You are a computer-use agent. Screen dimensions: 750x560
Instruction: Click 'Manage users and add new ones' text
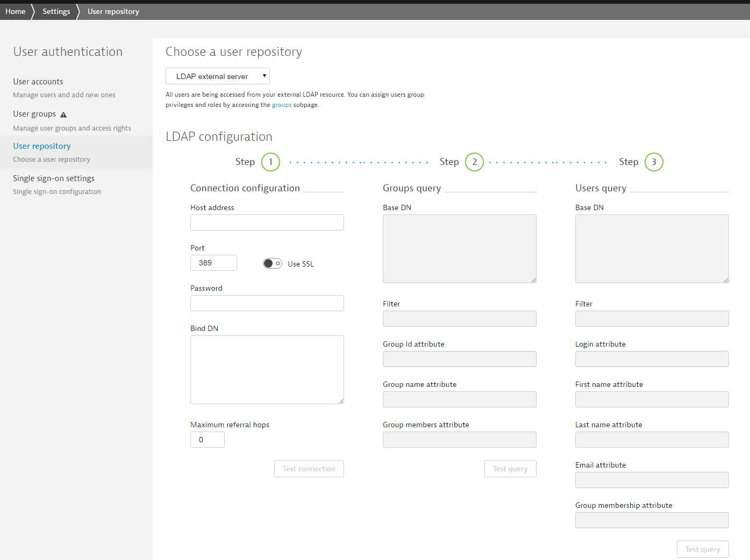coord(64,95)
